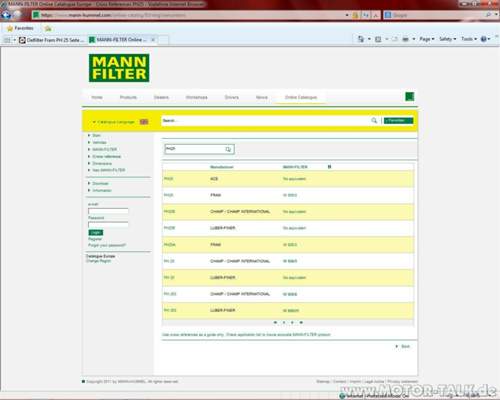500x400 pixels.
Task: Open the quick tabs grid icon
Action: (x=7, y=40)
